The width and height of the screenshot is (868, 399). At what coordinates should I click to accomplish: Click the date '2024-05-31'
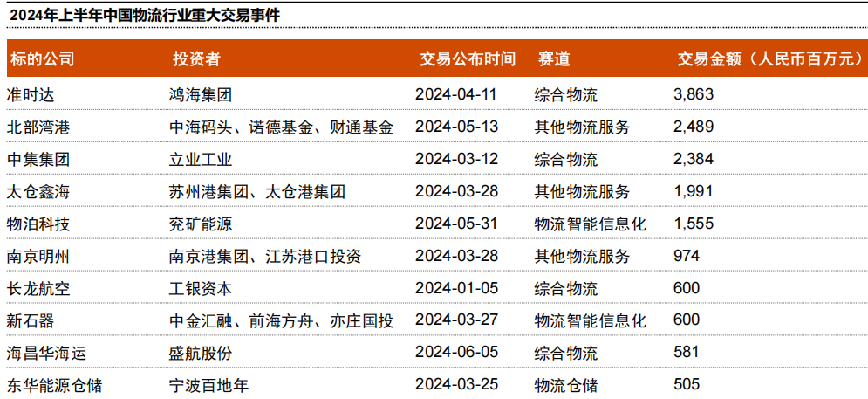click(x=457, y=224)
